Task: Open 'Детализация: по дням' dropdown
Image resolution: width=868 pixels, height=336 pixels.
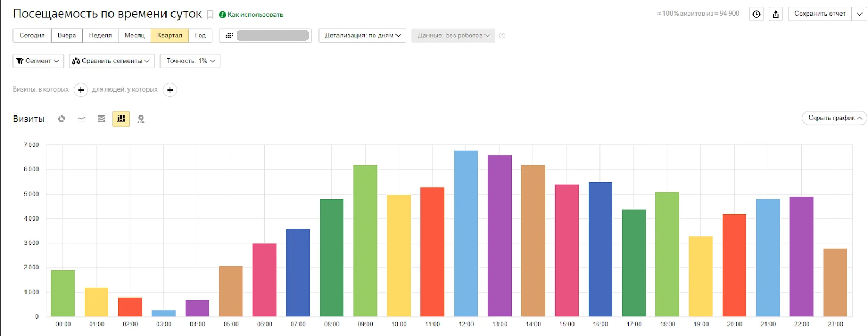Action: pyautogui.click(x=362, y=35)
